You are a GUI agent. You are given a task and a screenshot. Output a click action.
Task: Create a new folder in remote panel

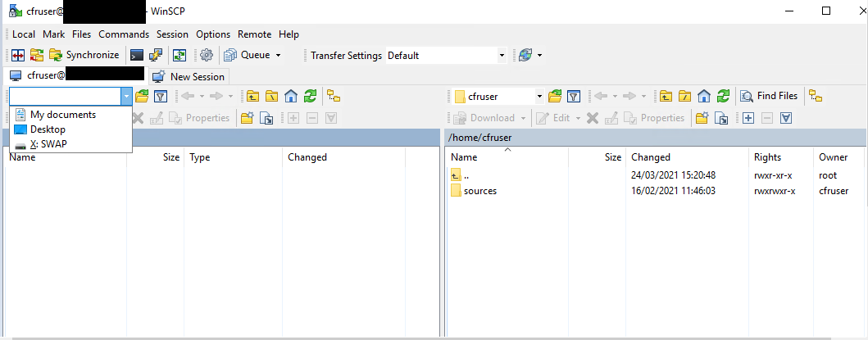coord(702,118)
